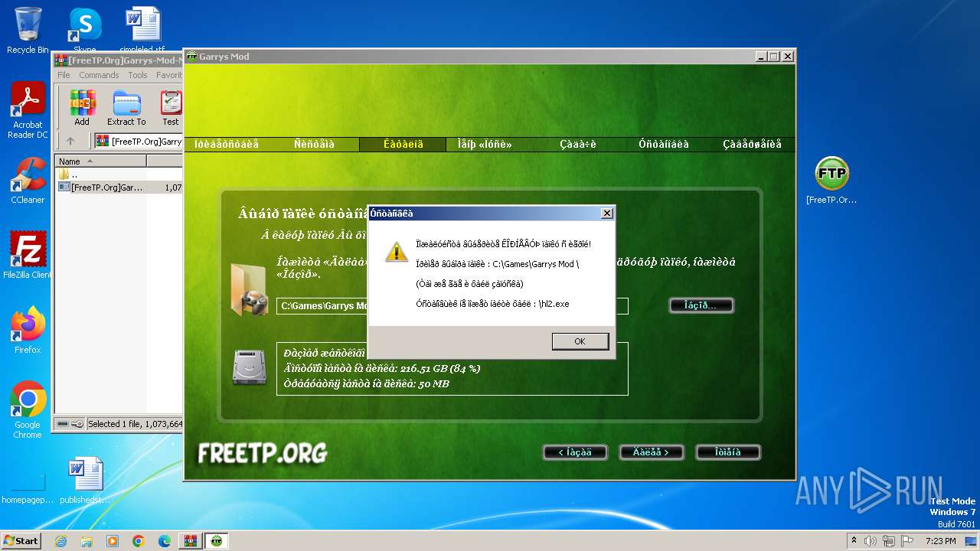Click the hard drive icon in the installer
The image size is (980, 551).
click(250, 367)
